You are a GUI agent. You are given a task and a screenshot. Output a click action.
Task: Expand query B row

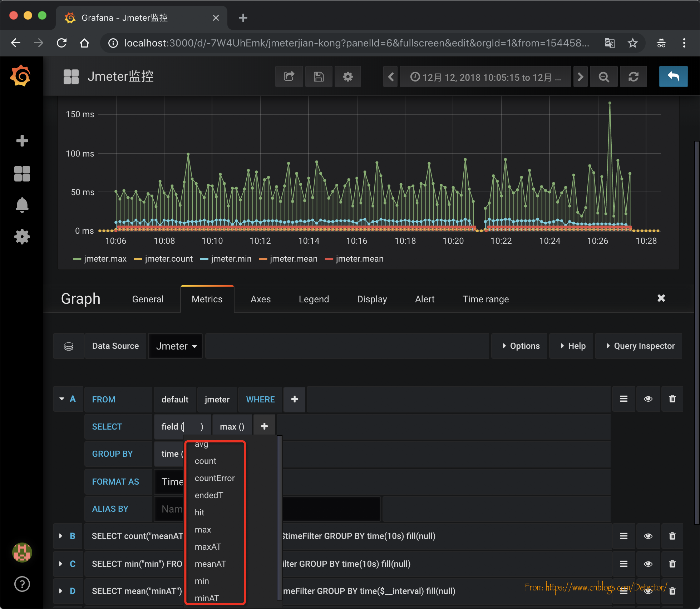click(x=61, y=536)
